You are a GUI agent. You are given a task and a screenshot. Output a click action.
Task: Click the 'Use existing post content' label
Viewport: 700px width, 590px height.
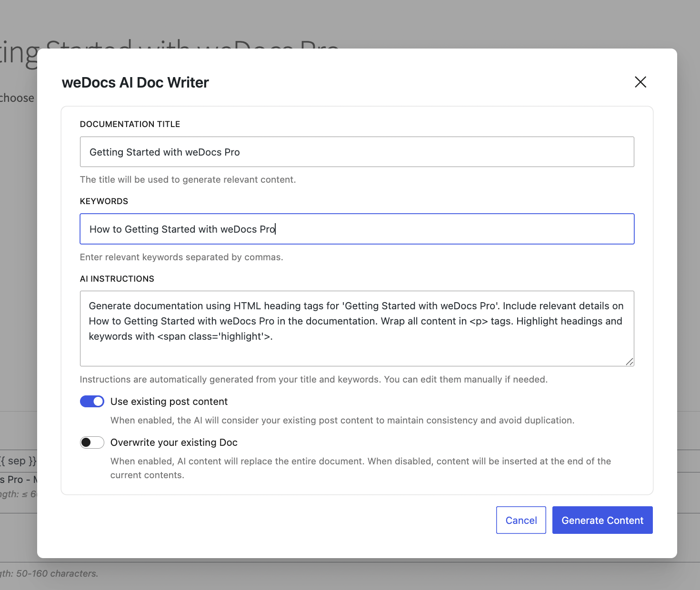click(169, 402)
